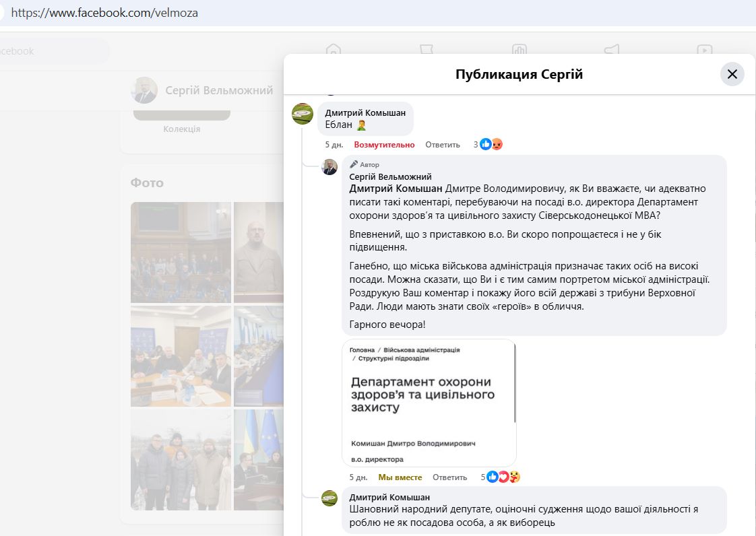Click the megaphone icon in top navigation

pos(611,51)
